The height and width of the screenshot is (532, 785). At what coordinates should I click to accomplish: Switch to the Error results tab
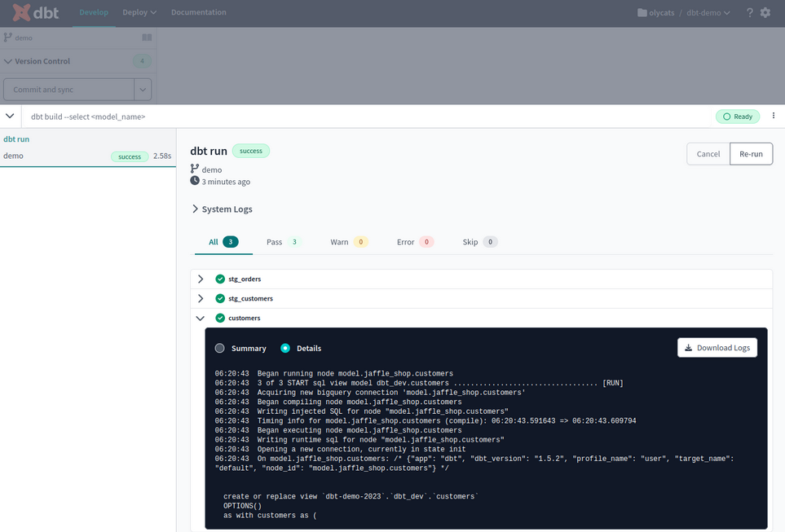click(415, 242)
